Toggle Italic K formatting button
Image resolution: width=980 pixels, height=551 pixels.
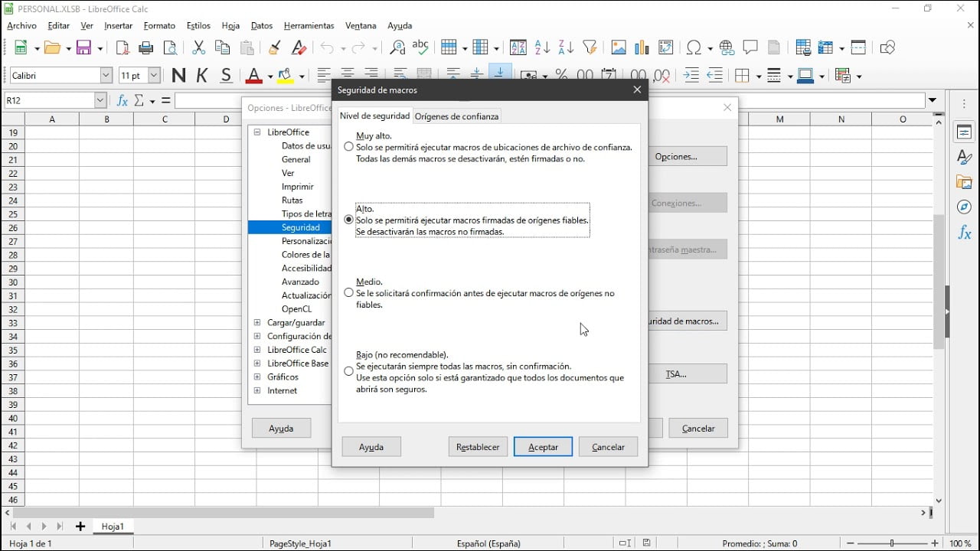pyautogui.click(x=202, y=75)
